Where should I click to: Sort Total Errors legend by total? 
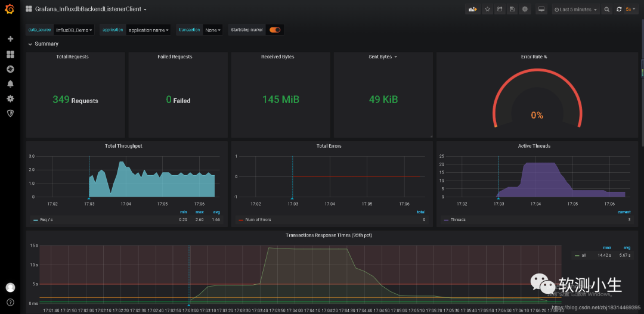421,212
